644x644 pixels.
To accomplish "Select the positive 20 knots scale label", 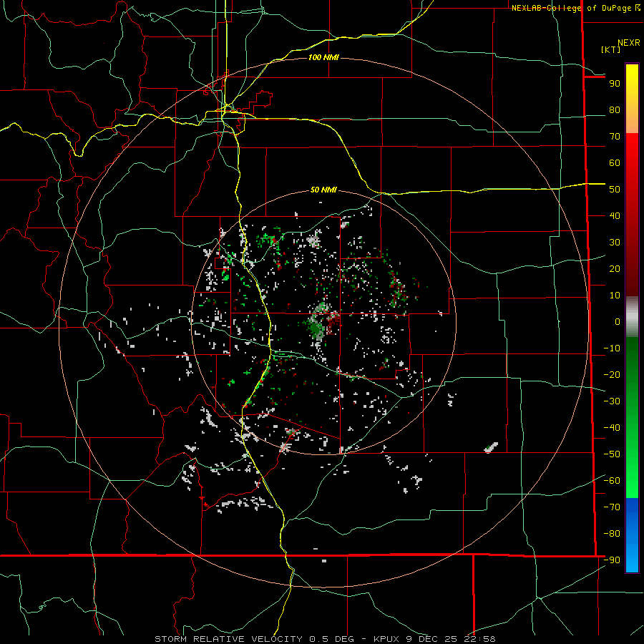I will point(615,269).
